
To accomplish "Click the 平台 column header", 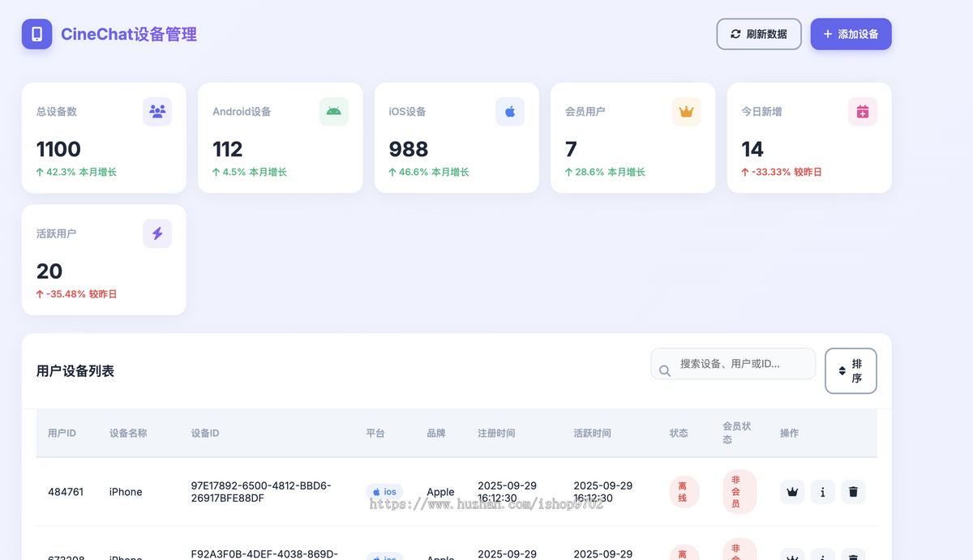I will point(375,434).
